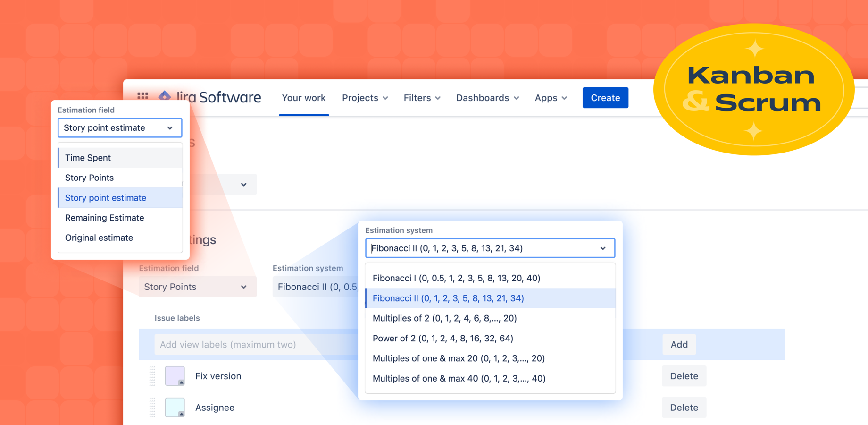
Task: Open the Fix version color swatch
Action: 175,376
